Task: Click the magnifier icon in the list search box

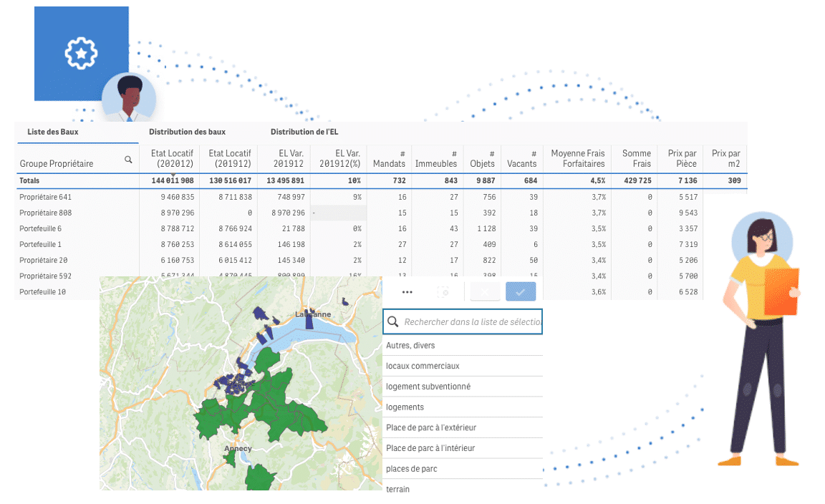Action: (x=392, y=322)
